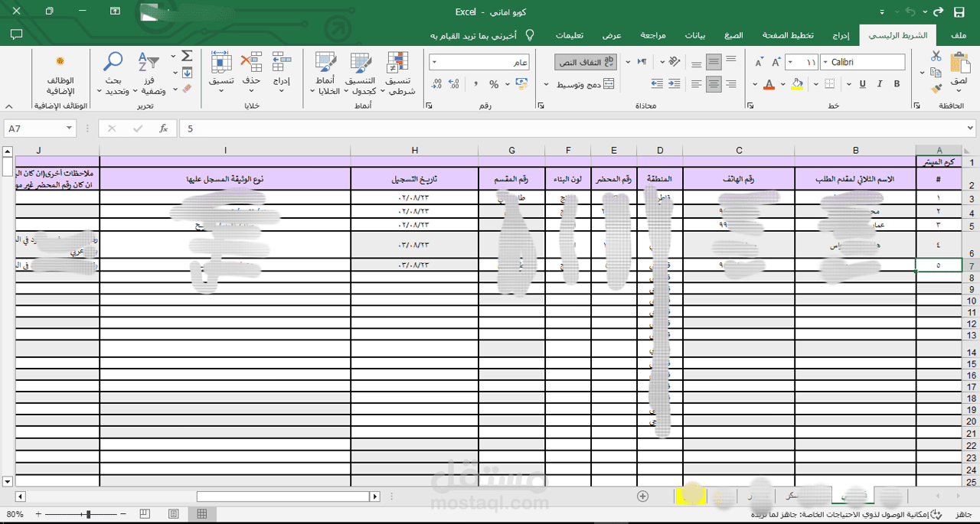Toggle Bold formatting
This screenshot has width=980, height=524.
tap(896, 84)
